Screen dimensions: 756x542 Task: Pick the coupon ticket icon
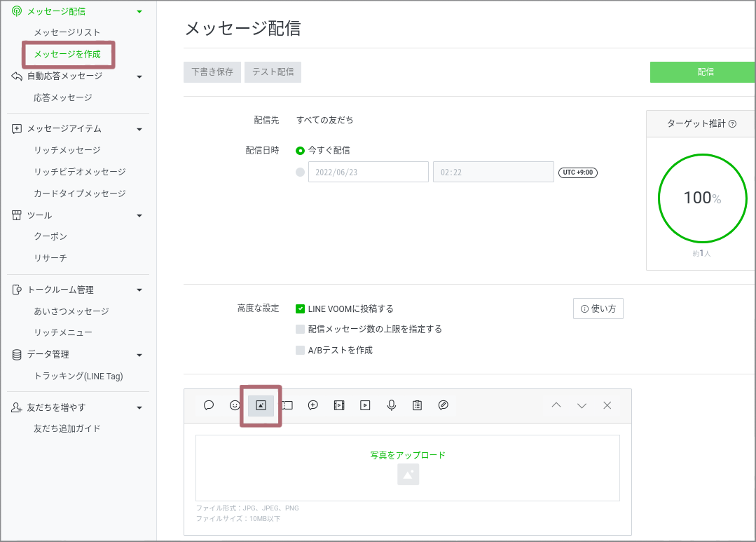287,405
